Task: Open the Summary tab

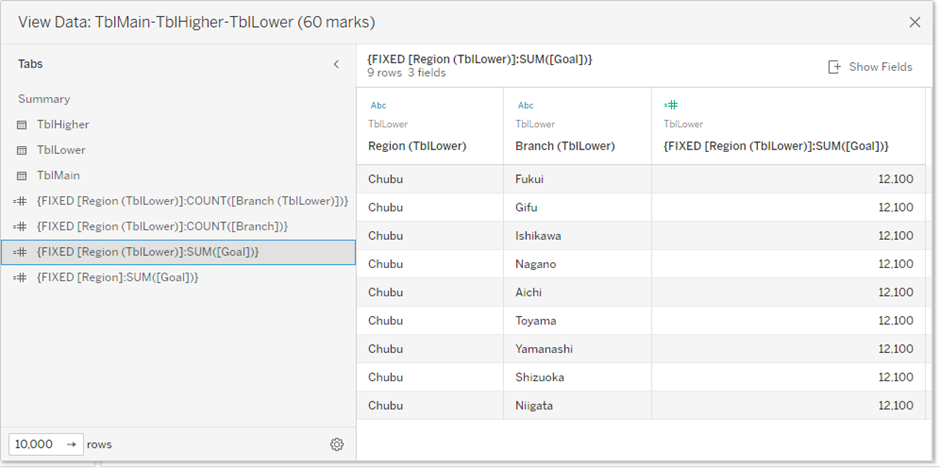Action: [44, 99]
